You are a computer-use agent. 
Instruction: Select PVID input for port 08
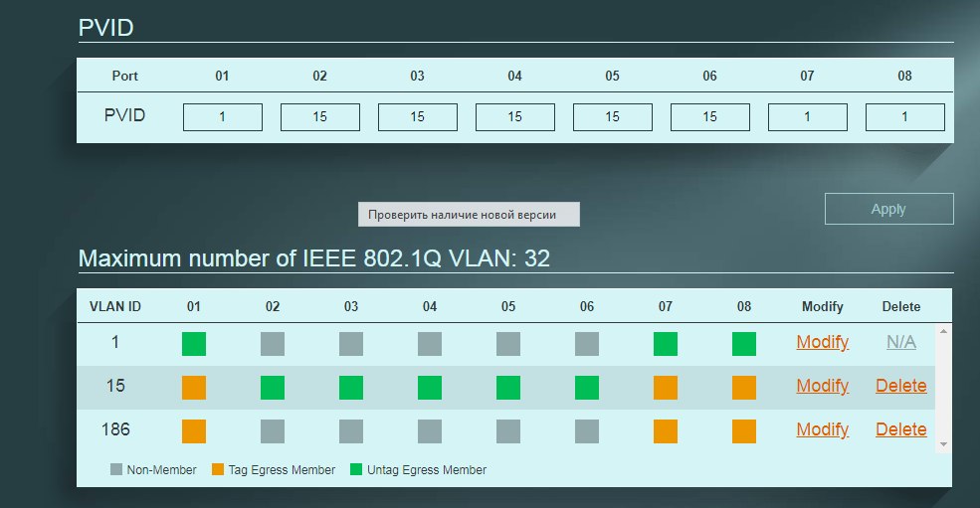pyautogui.click(x=905, y=117)
